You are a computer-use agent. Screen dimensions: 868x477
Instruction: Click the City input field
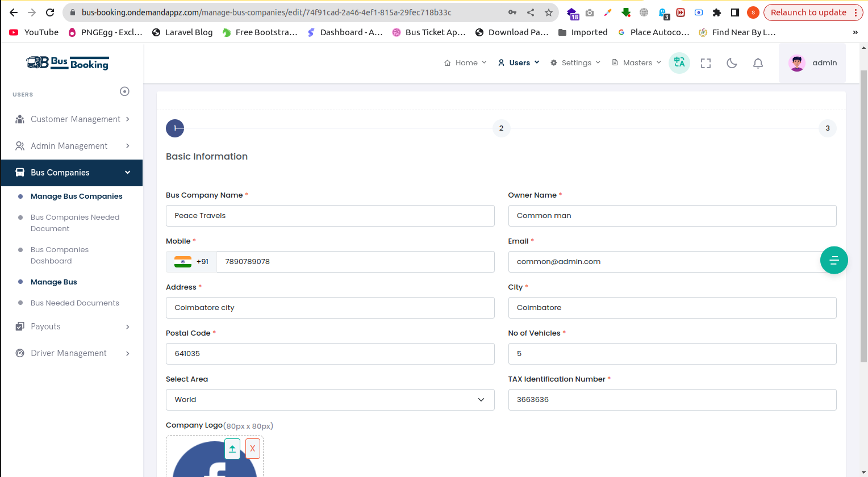672,308
